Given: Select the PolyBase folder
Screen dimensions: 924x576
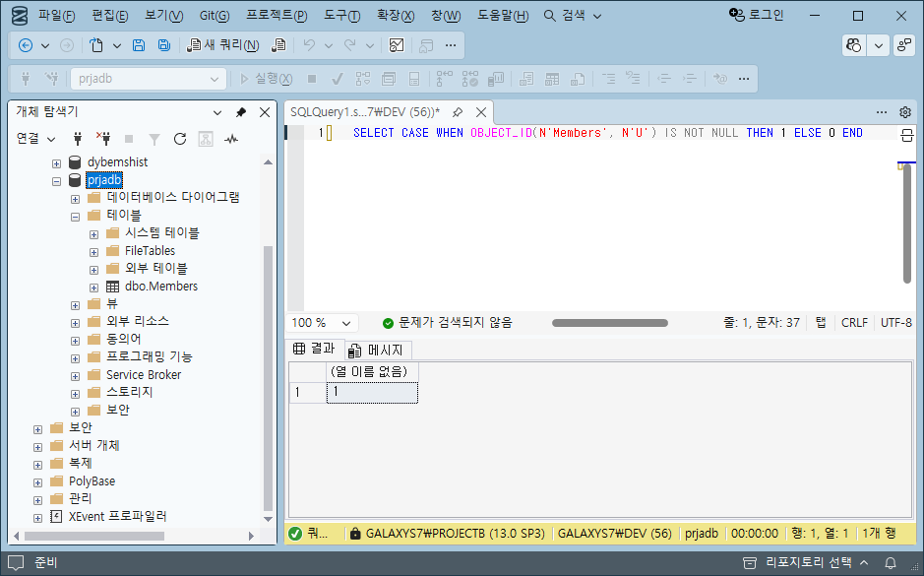Looking at the screenshot, I should pyautogui.click(x=92, y=481).
